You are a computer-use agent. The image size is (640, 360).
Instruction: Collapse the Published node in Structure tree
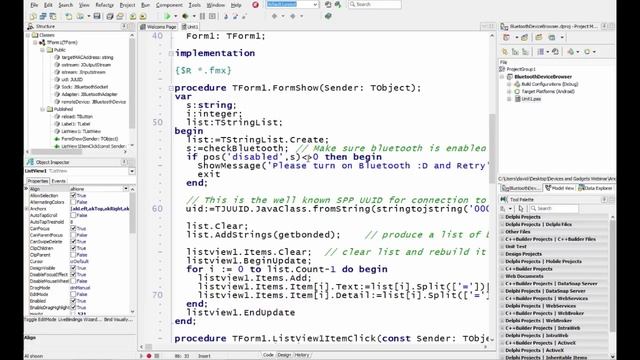click(42, 109)
